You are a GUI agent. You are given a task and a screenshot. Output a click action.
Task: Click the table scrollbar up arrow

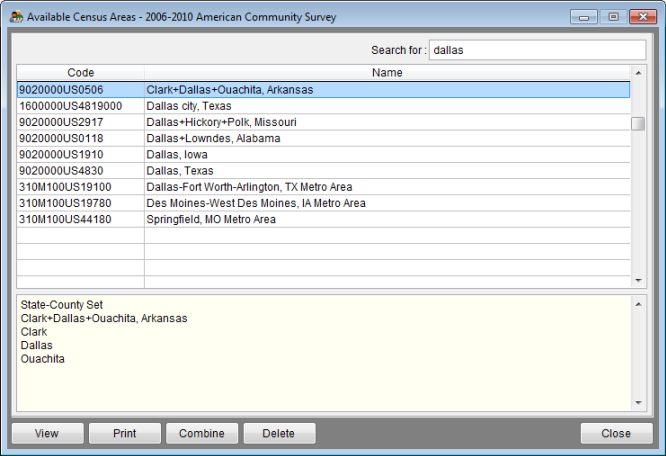click(638, 73)
